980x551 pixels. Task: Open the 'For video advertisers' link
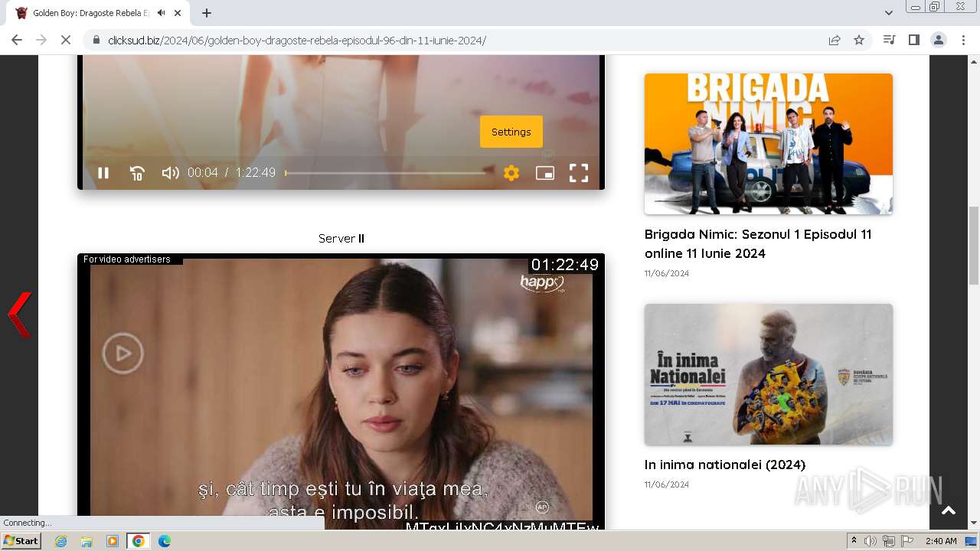tap(127, 259)
